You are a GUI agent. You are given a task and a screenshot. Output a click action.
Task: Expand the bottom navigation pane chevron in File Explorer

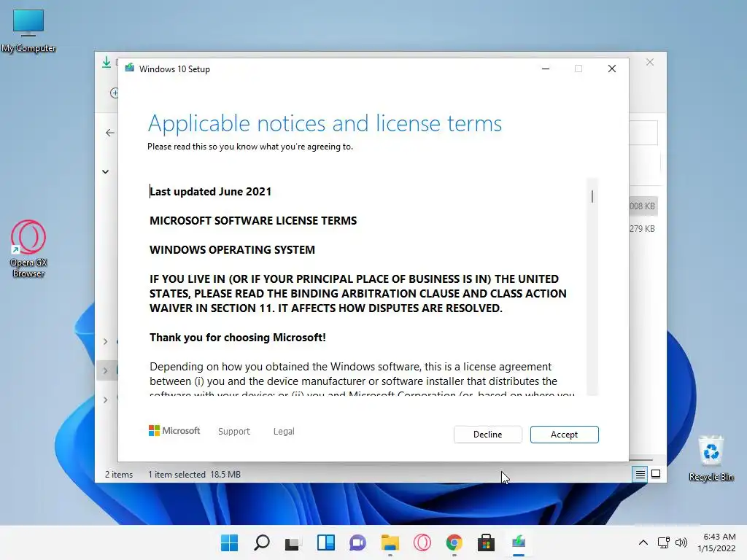pyautogui.click(x=105, y=400)
